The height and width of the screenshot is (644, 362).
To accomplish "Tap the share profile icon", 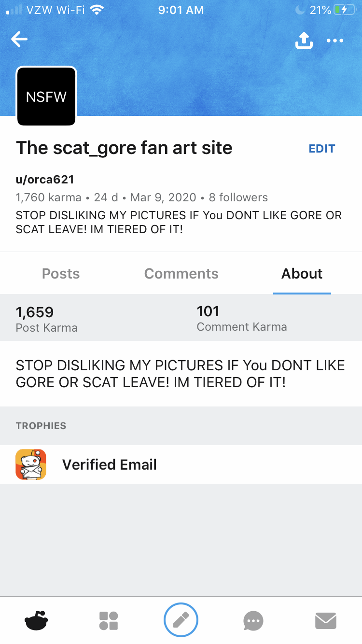I will click(x=304, y=41).
